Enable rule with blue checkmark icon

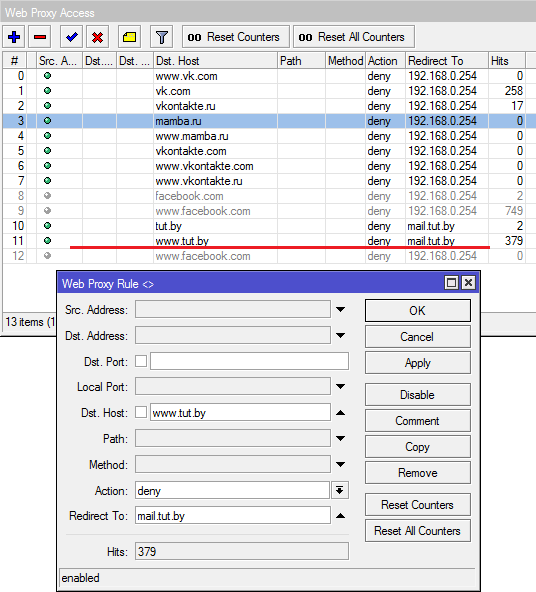71,37
